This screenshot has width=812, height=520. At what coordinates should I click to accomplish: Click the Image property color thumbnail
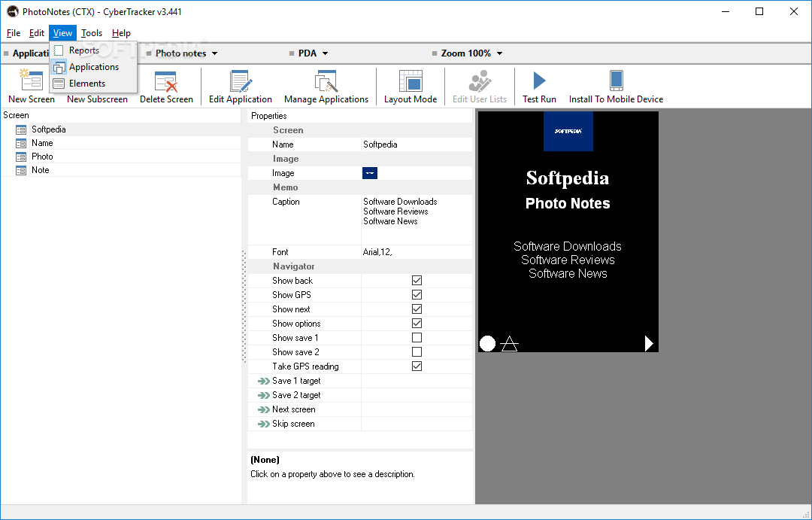pos(370,173)
